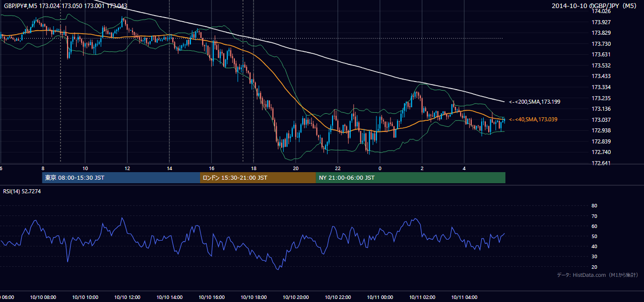Click price axis label 173.730
Viewport: 644px width, 302px height.
[601, 44]
